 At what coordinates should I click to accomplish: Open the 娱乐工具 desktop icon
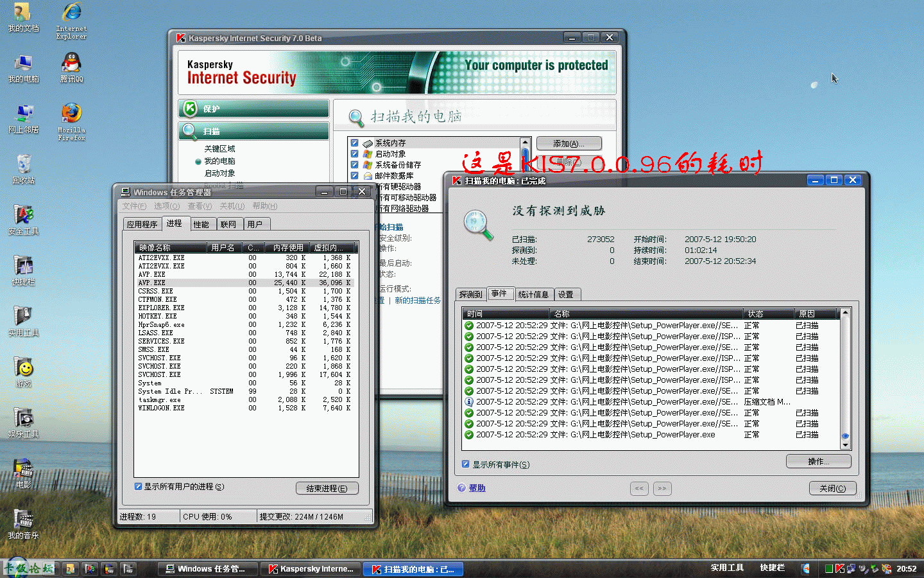(x=23, y=423)
